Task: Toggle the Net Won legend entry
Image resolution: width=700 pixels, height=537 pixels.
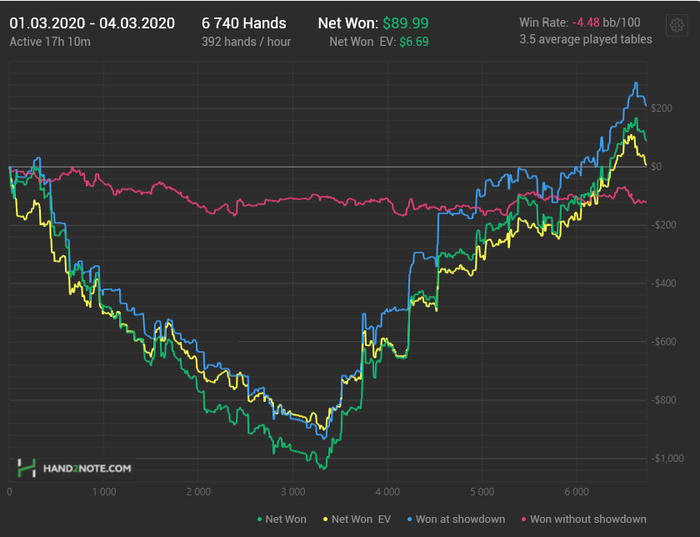Action: [x=282, y=519]
